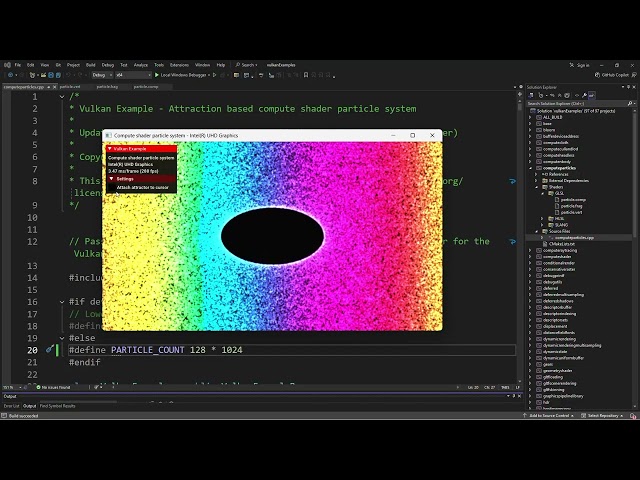
Task: Start the Local Windows Debugger
Action: [x=181, y=75]
